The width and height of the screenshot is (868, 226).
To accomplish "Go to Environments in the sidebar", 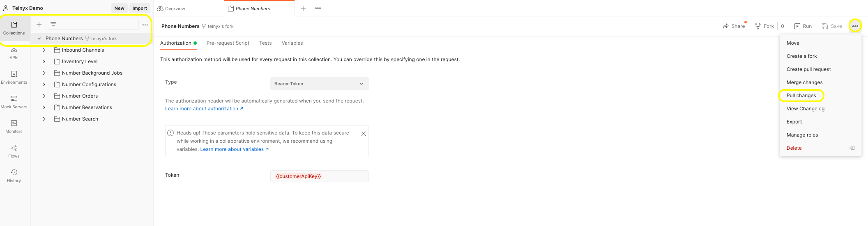I will 14,77.
